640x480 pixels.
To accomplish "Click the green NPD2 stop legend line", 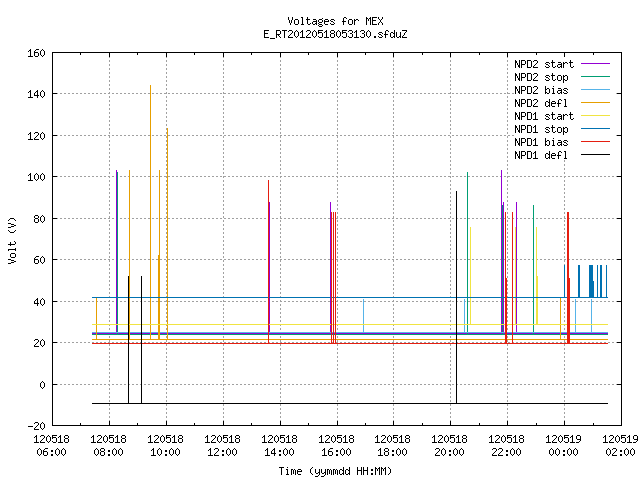I will click(595, 77).
